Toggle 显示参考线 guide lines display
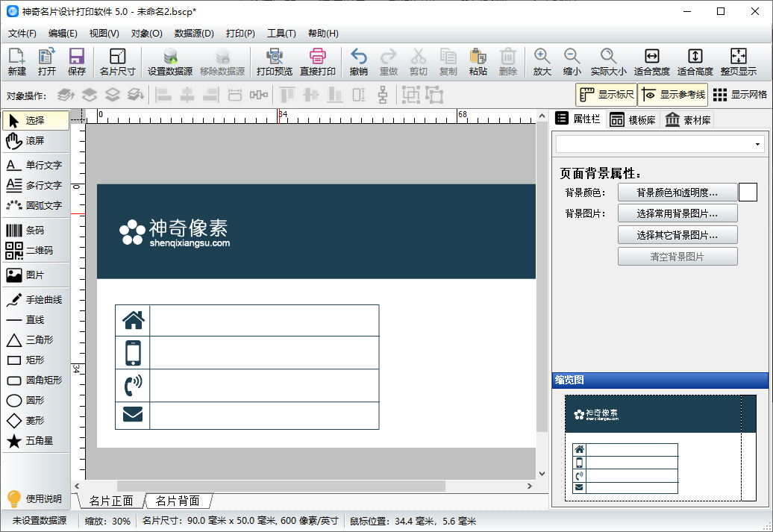 (x=672, y=95)
